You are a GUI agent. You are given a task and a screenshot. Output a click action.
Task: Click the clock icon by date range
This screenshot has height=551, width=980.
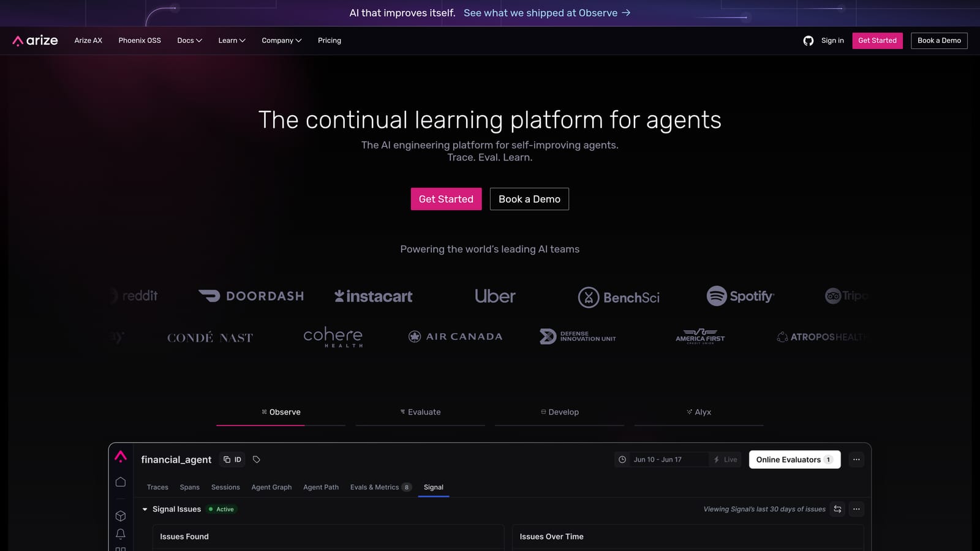coord(622,460)
